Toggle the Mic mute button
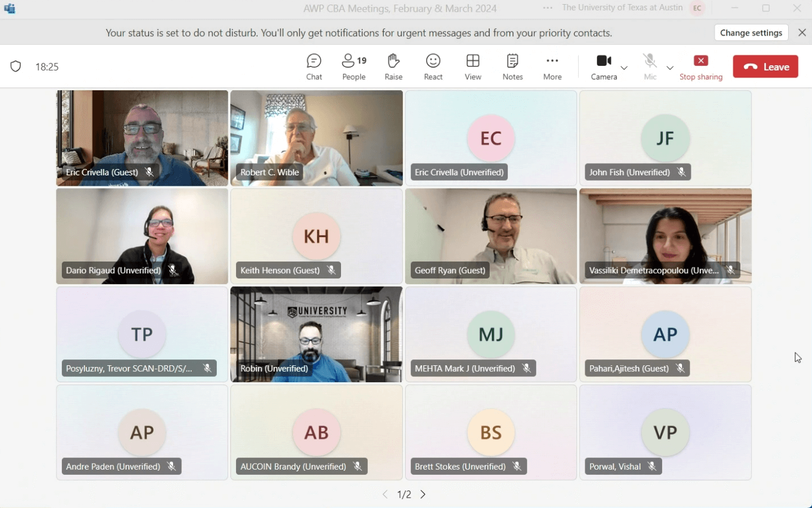The height and width of the screenshot is (508, 812). (650, 66)
